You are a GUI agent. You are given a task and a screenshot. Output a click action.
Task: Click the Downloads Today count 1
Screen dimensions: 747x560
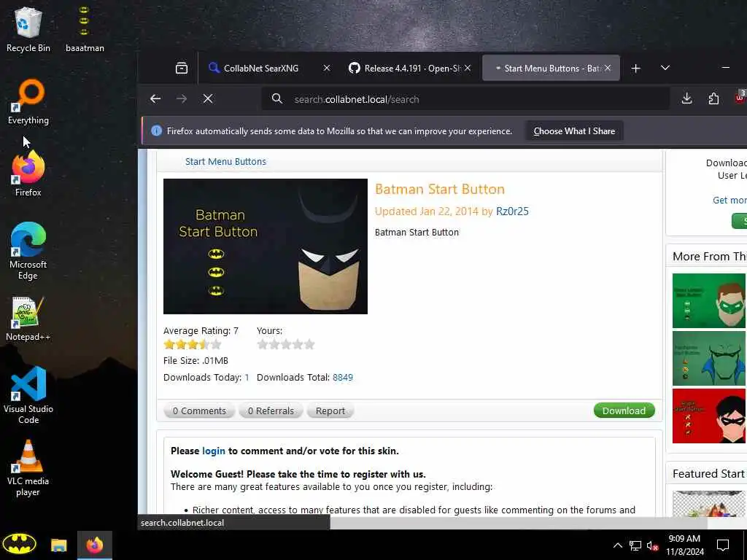(x=247, y=377)
